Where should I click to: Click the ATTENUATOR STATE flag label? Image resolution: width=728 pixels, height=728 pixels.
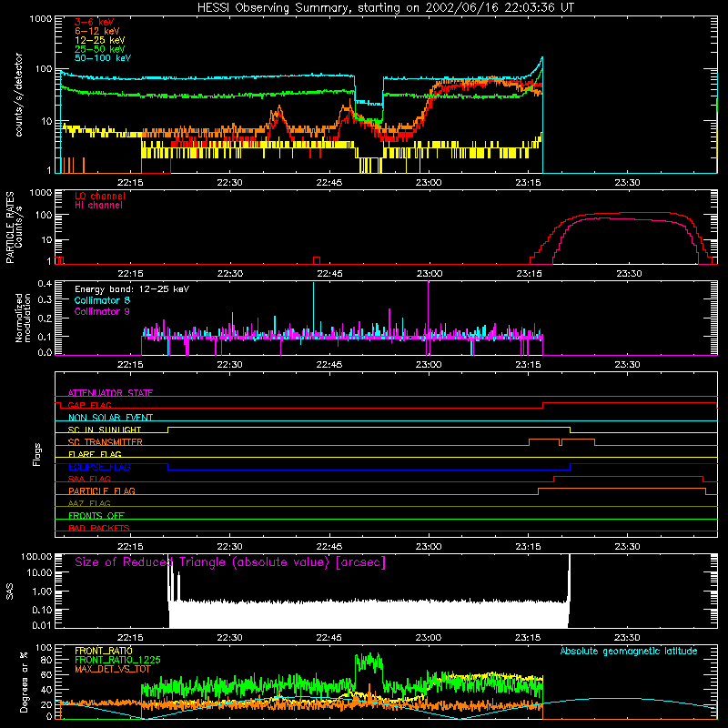(x=110, y=393)
